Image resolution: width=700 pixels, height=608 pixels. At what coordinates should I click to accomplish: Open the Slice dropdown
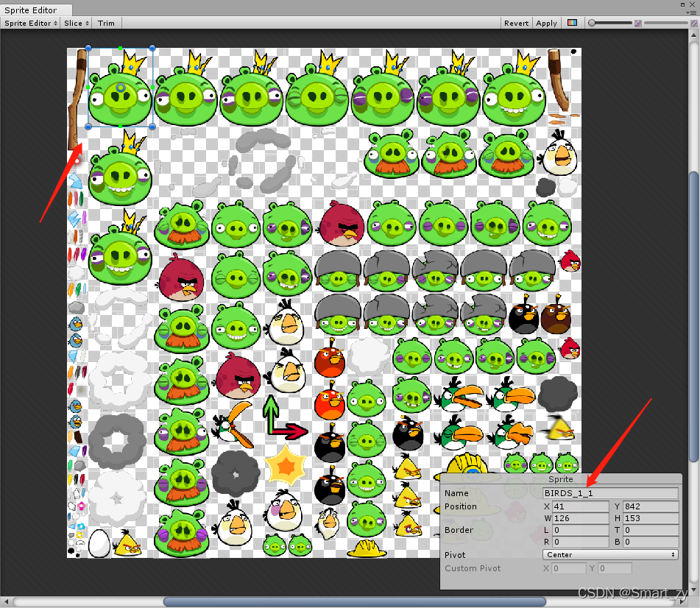76,23
